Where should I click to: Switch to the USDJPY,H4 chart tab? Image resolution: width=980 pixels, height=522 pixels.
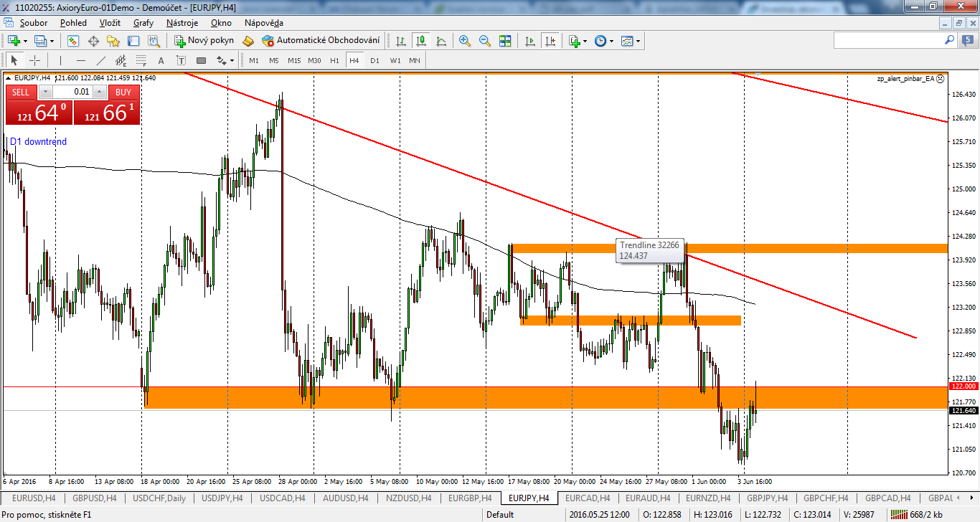tap(223, 498)
